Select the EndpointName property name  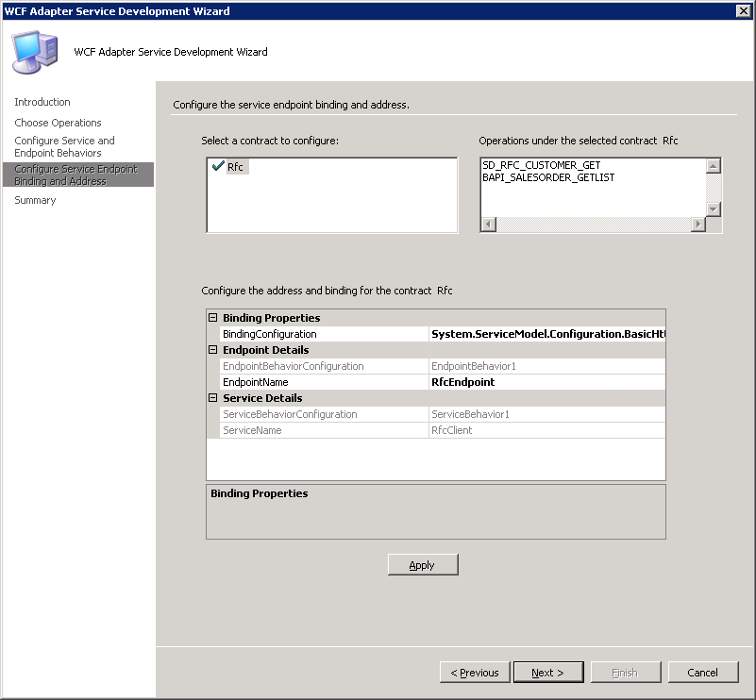click(324, 382)
